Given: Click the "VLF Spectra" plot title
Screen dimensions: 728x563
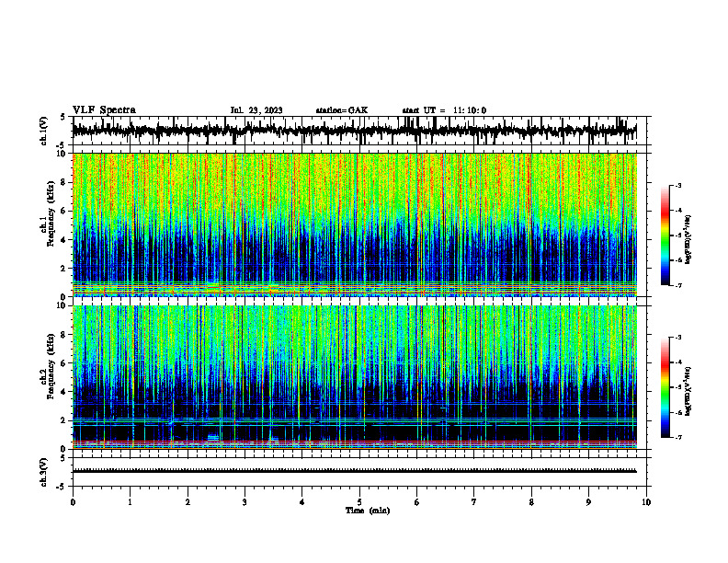Looking at the screenshot, I should point(104,110).
